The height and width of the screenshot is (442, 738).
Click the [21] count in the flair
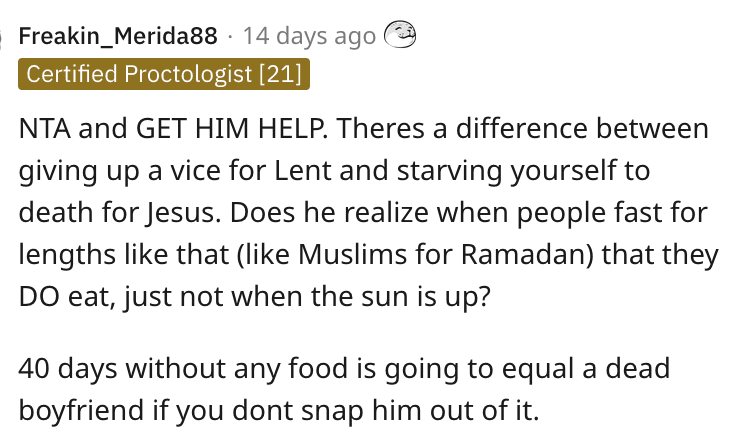pos(281,74)
